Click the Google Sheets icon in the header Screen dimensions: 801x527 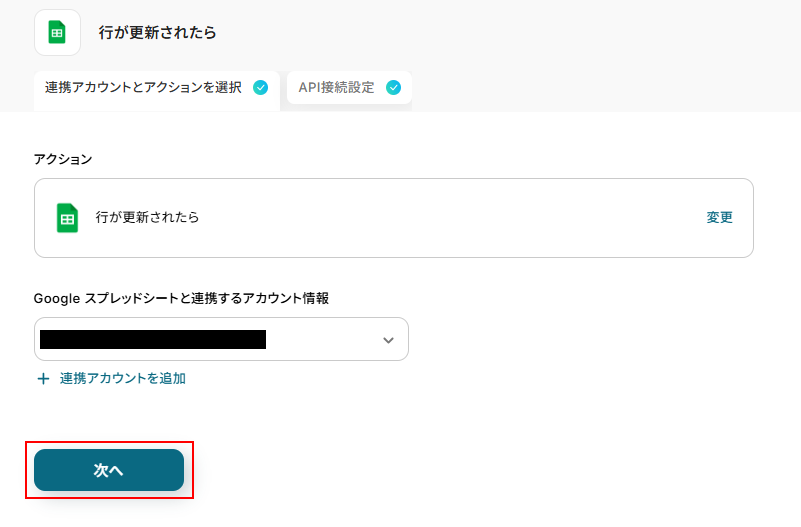57,32
